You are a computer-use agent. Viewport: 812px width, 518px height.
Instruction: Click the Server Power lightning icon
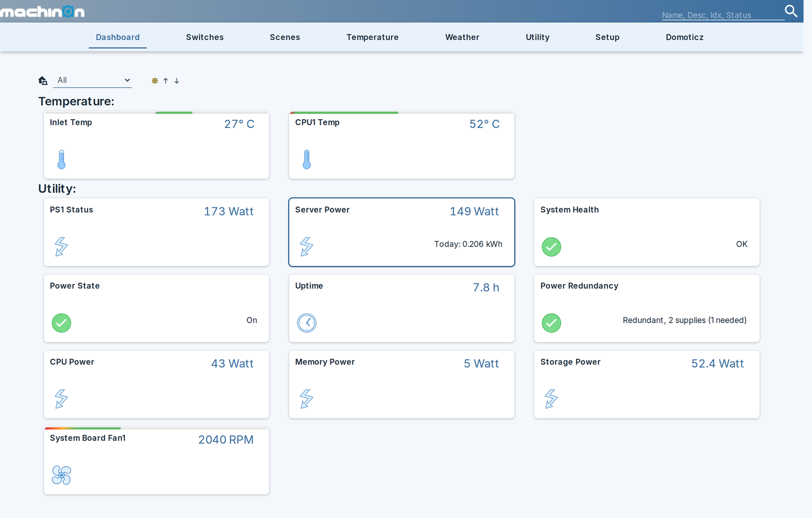tap(307, 247)
